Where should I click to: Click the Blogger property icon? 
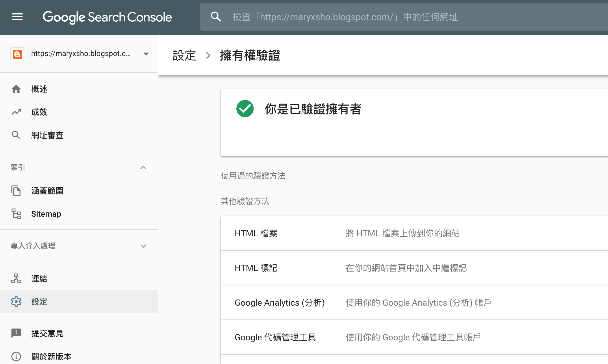click(x=17, y=54)
